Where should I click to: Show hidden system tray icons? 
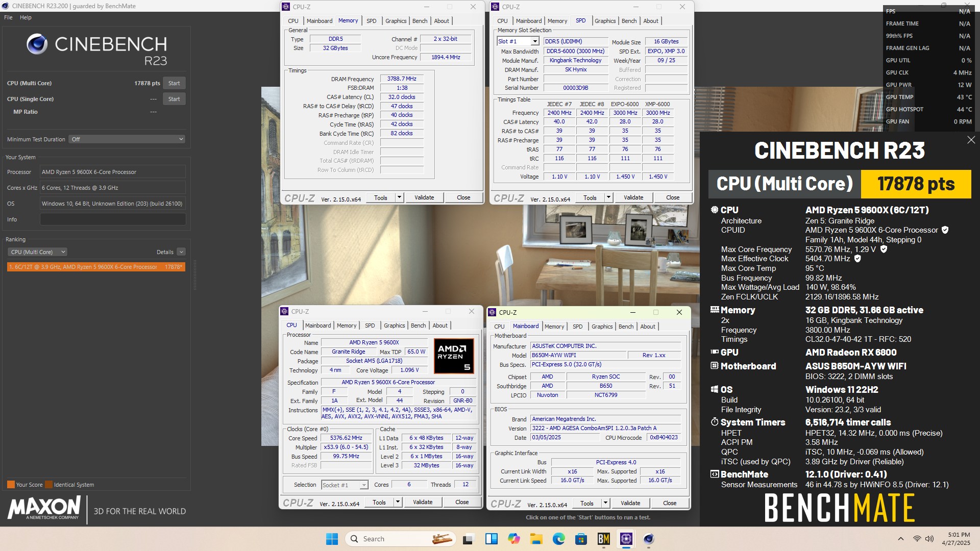pos(901,539)
